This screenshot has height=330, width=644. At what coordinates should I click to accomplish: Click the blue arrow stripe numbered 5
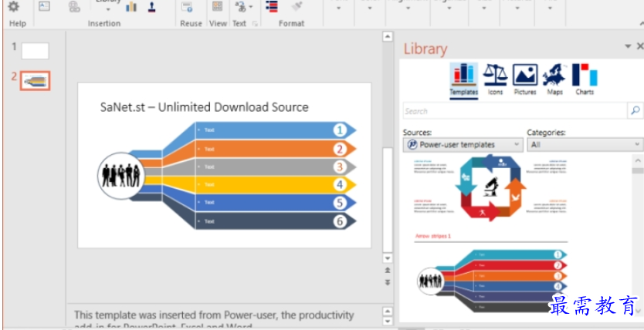tap(275, 203)
